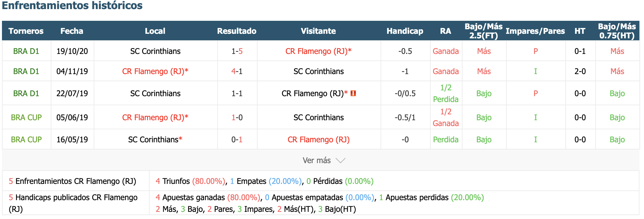The width and height of the screenshot is (644, 219).
Task: Expand the Ver más chevron arrow
Action: coord(340,161)
